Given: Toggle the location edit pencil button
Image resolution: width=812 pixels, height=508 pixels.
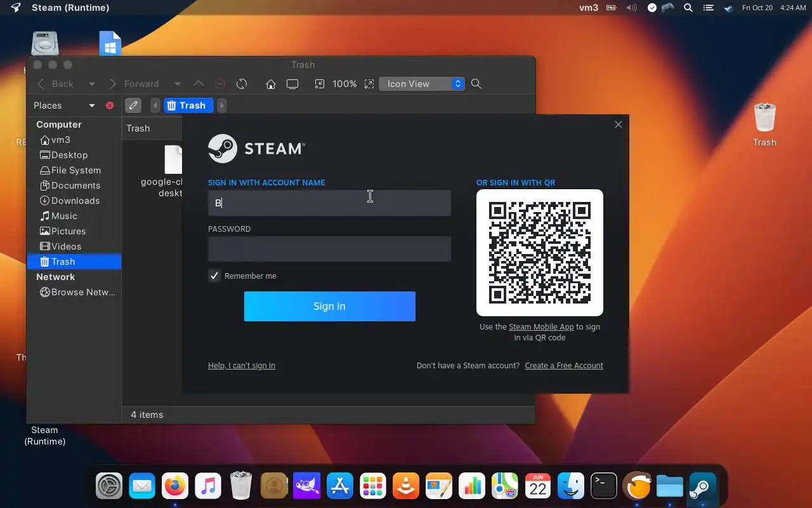Looking at the screenshot, I should pos(133,105).
